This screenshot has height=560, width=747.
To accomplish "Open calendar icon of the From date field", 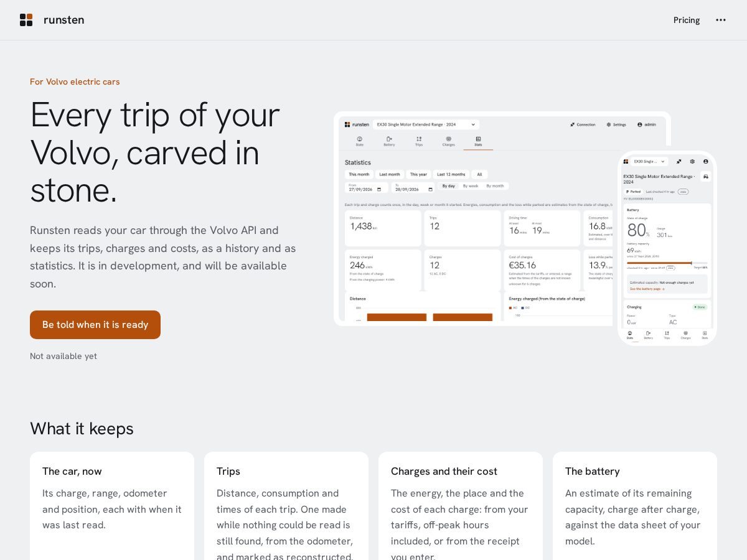I will pyautogui.click(x=379, y=190).
